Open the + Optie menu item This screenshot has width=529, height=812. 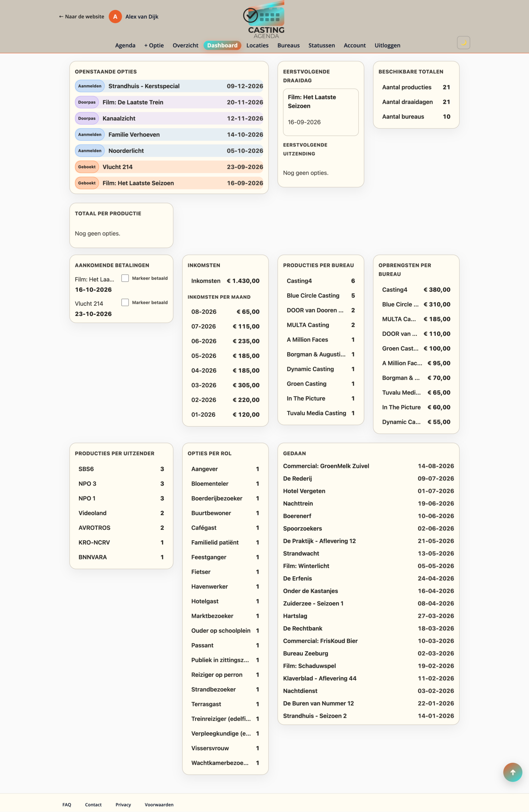tap(154, 45)
